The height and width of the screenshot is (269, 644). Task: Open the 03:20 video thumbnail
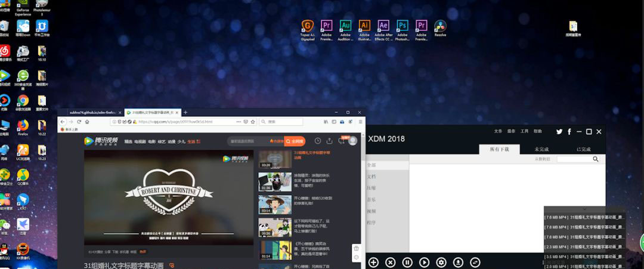point(275,159)
